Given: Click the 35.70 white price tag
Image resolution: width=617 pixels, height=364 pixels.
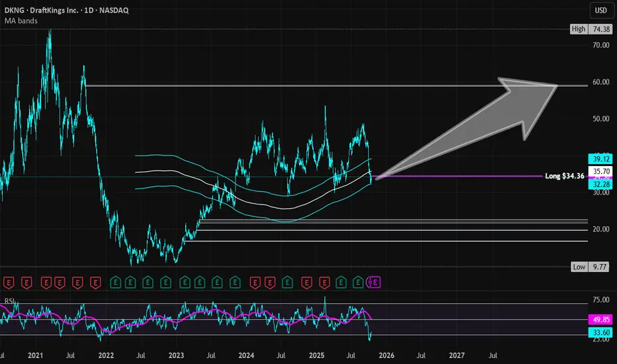Looking at the screenshot, I should (x=600, y=171).
